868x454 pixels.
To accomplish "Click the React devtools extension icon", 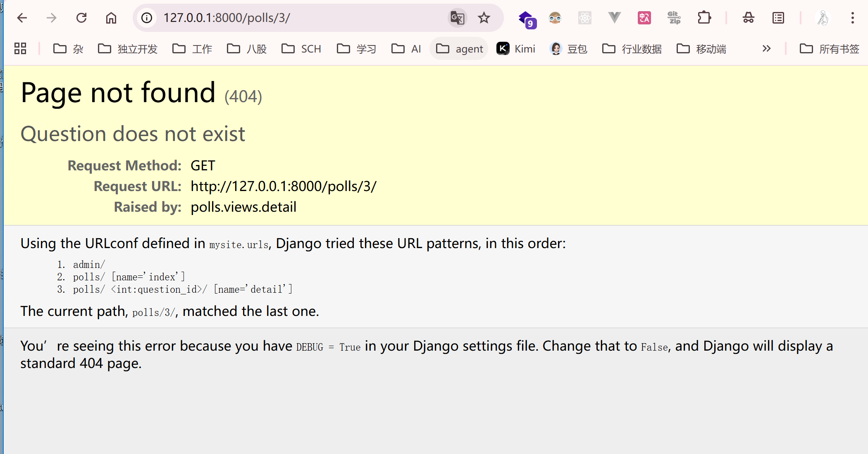I will [584, 18].
